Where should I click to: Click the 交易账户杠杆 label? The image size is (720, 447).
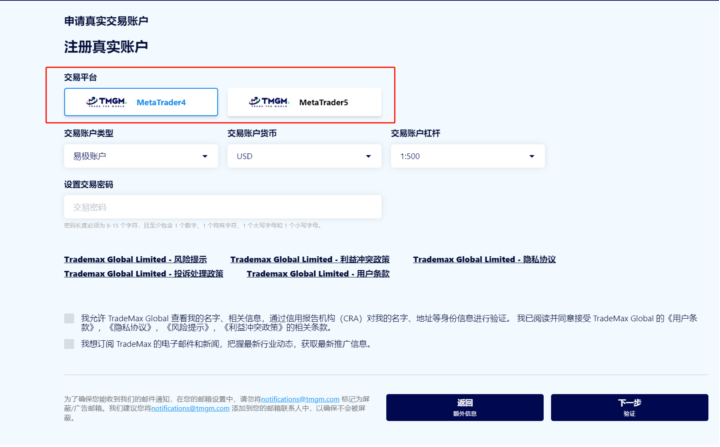[416, 133]
